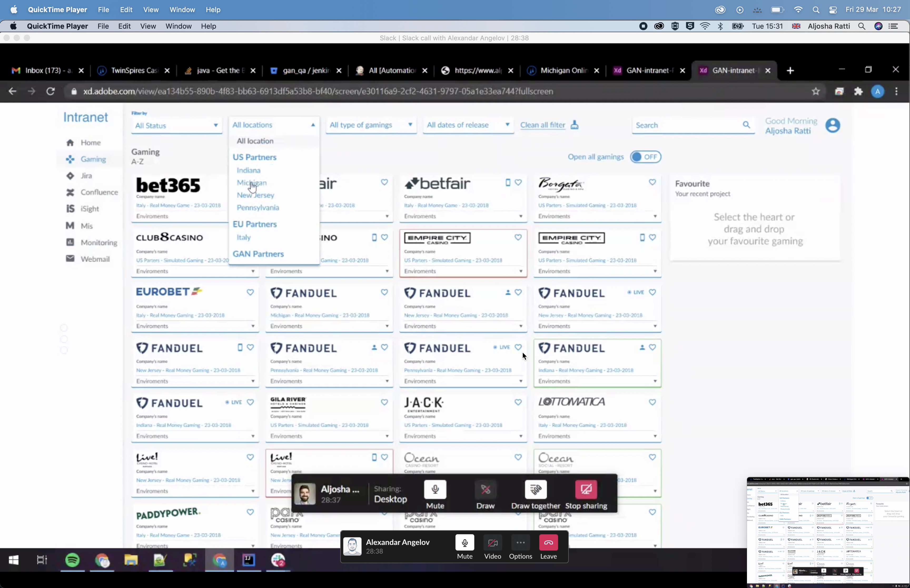Click the Webmail envelope icon

[x=70, y=259]
